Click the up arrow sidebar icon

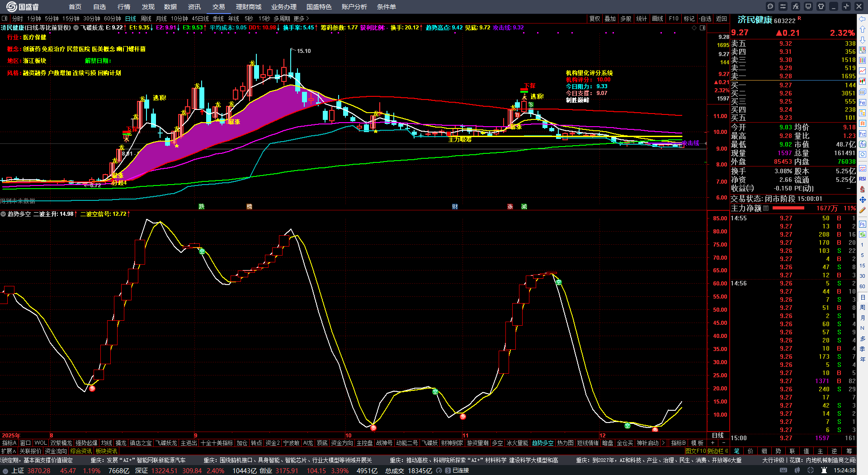tap(863, 29)
